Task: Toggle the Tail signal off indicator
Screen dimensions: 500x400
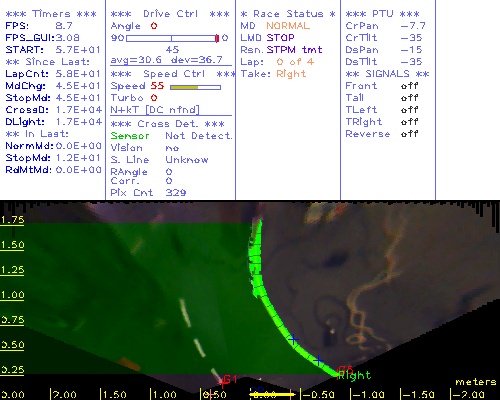Action: tap(410, 98)
